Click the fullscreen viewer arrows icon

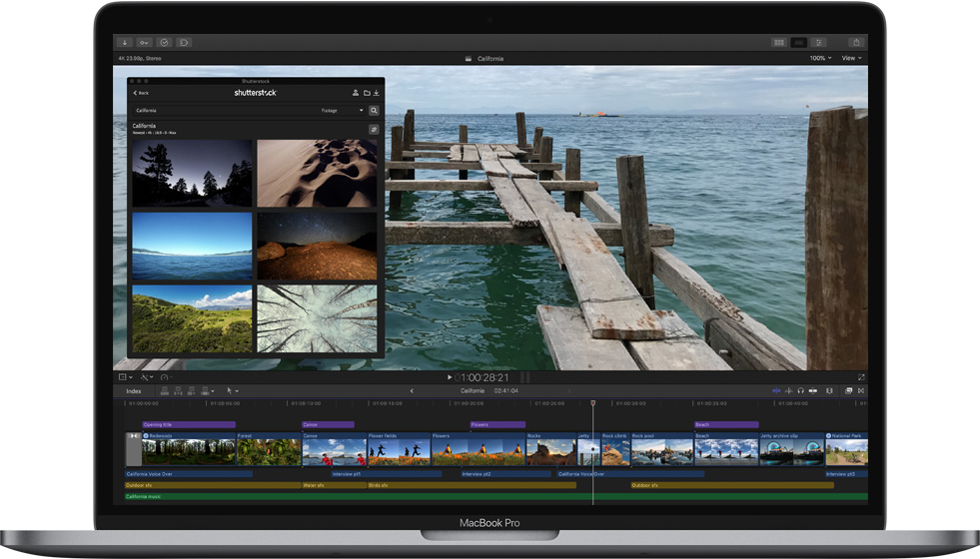click(x=861, y=377)
